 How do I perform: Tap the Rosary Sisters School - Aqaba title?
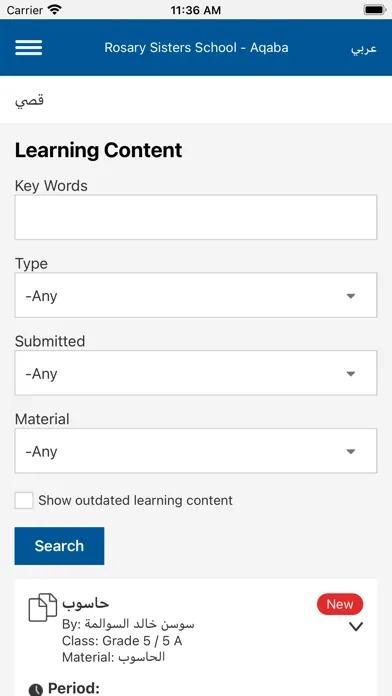coord(196,47)
